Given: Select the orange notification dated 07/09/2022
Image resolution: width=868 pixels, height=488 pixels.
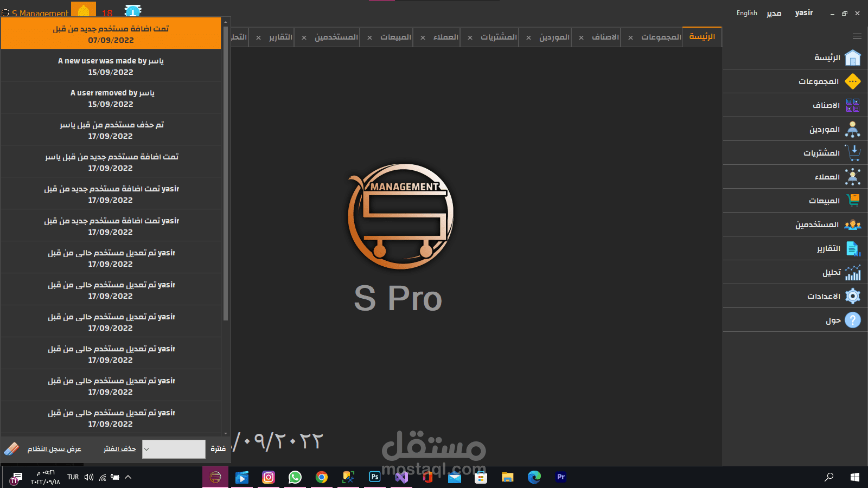Looking at the screenshot, I should point(111,34).
